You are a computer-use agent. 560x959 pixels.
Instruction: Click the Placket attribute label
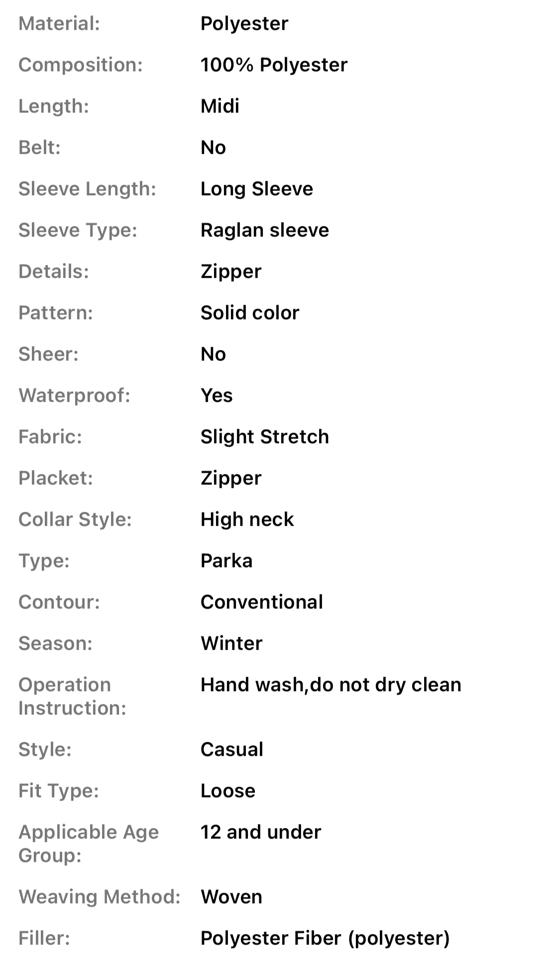tap(56, 478)
